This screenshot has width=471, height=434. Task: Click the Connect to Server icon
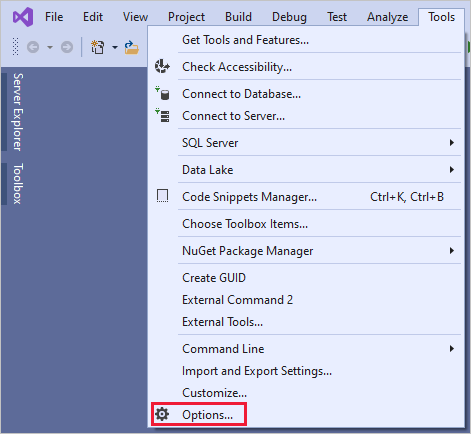coord(162,115)
